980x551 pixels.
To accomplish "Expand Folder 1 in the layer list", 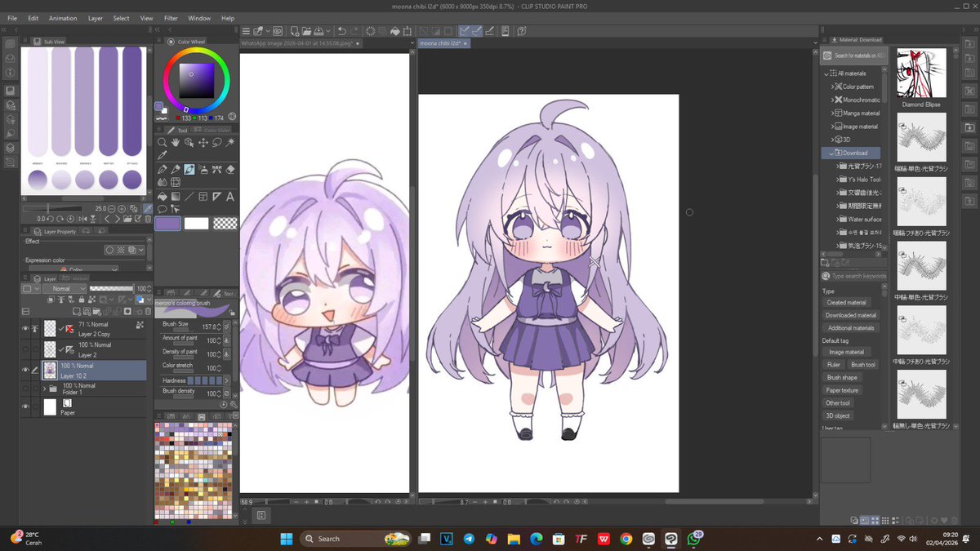I will pos(45,389).
